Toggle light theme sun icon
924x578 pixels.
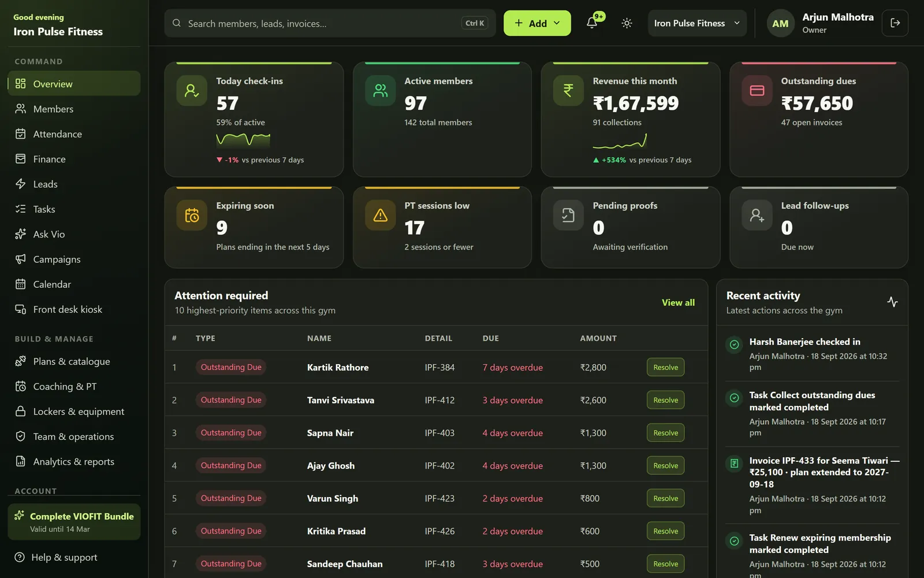[x=627, y=23]
